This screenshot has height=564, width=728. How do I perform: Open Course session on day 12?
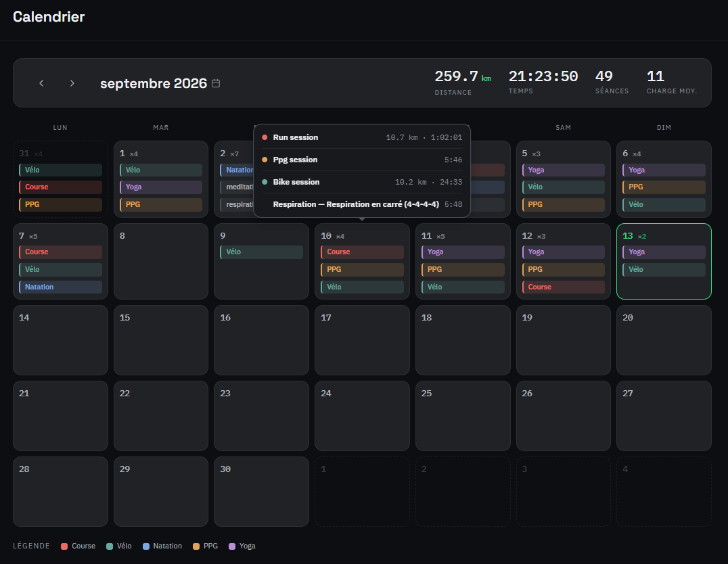[x=563, y=287]
